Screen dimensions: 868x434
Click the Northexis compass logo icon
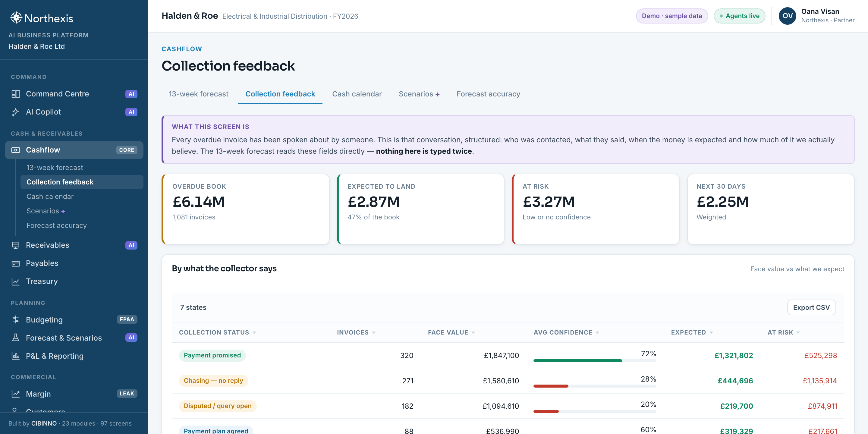(16, 18)
